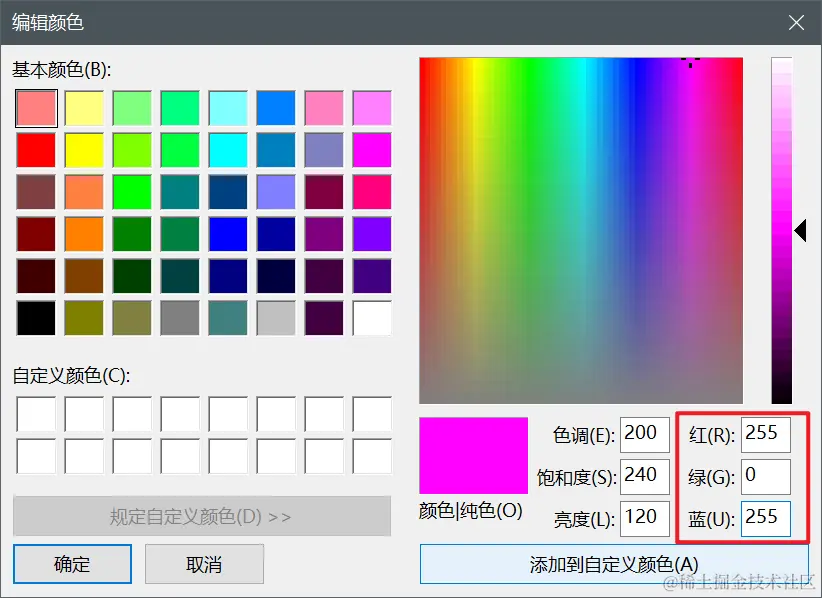The height and width of the screenshot is (598, 822).
Task: Click the 色调(E) input field
Action: [644, 434]
